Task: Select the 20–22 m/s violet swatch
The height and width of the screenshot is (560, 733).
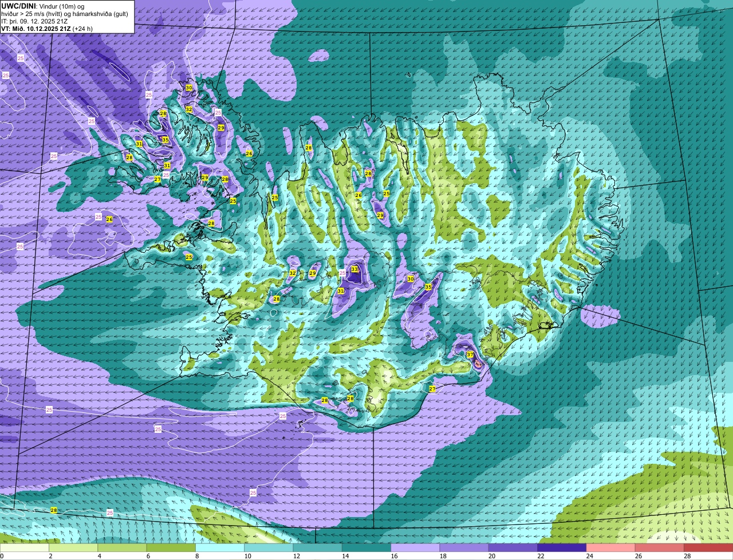Action: 513,548
